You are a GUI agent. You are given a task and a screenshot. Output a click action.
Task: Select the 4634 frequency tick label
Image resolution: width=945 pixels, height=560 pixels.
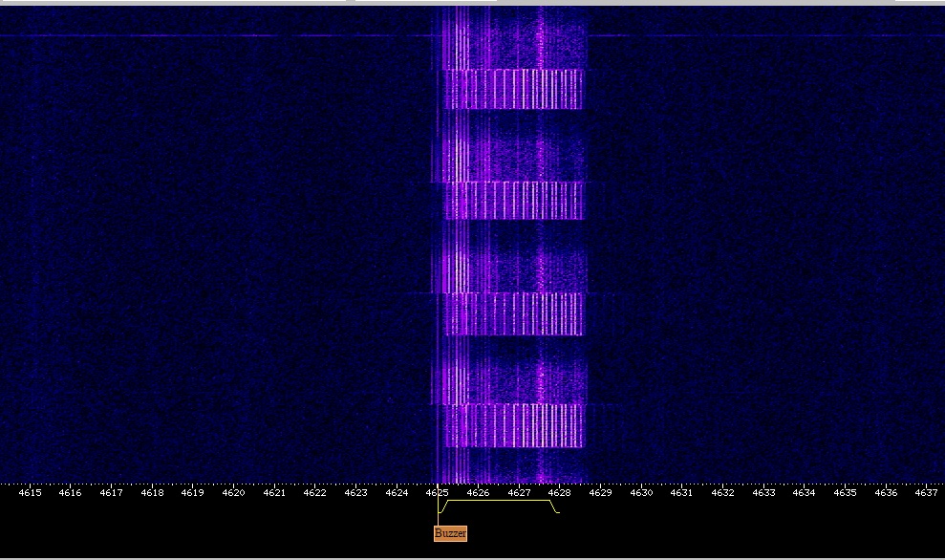(804, 493)
